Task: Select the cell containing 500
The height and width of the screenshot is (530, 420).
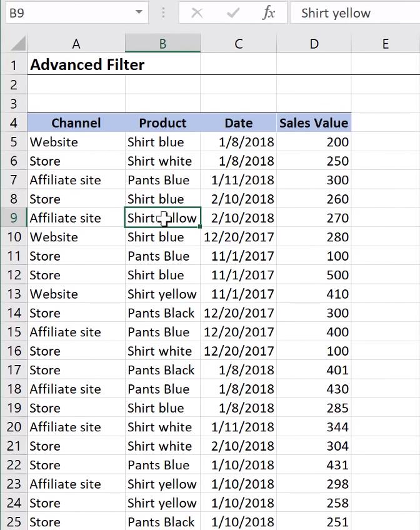Action: (314, 275)
